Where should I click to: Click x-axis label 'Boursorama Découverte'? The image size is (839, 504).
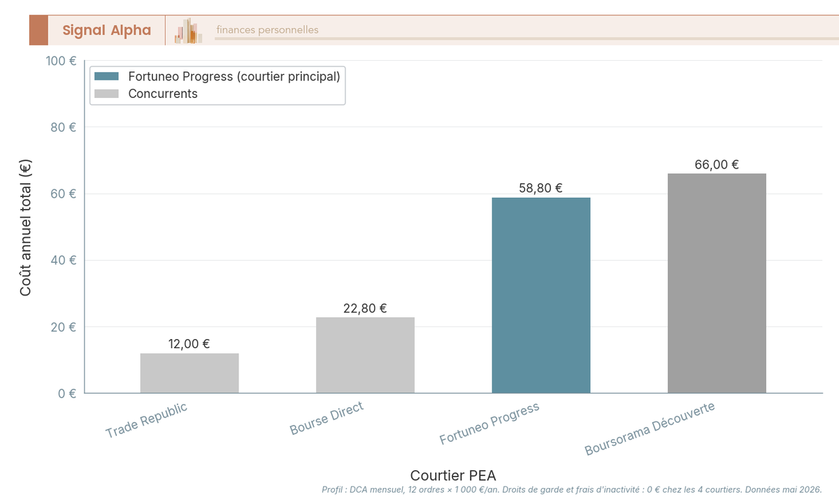coord(650,429)
